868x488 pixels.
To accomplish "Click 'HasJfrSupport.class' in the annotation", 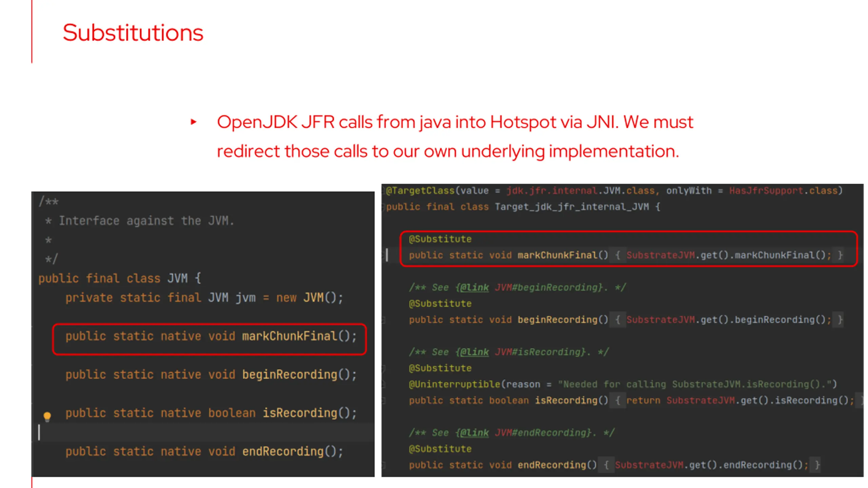I will click(x=783, y=191).
